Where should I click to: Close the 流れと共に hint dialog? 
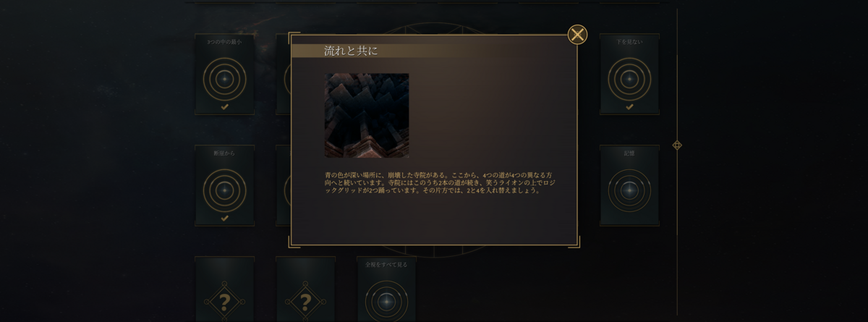tap(577, 34)
